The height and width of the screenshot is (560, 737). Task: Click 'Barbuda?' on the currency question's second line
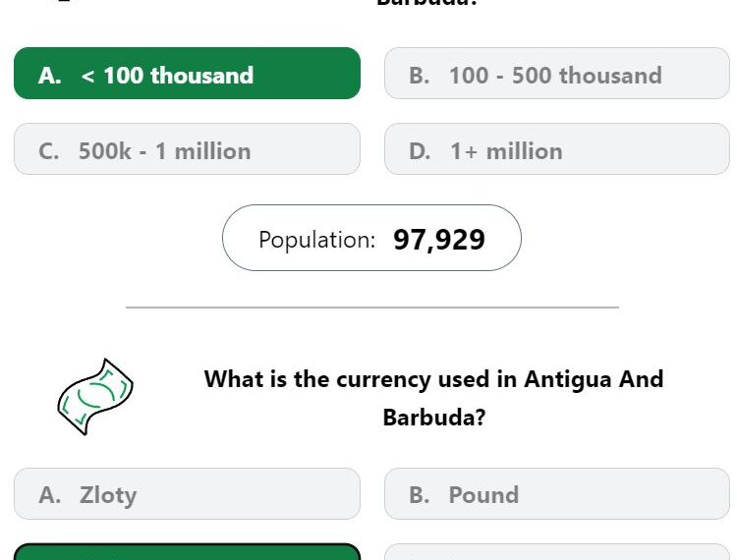coord(433,418)
